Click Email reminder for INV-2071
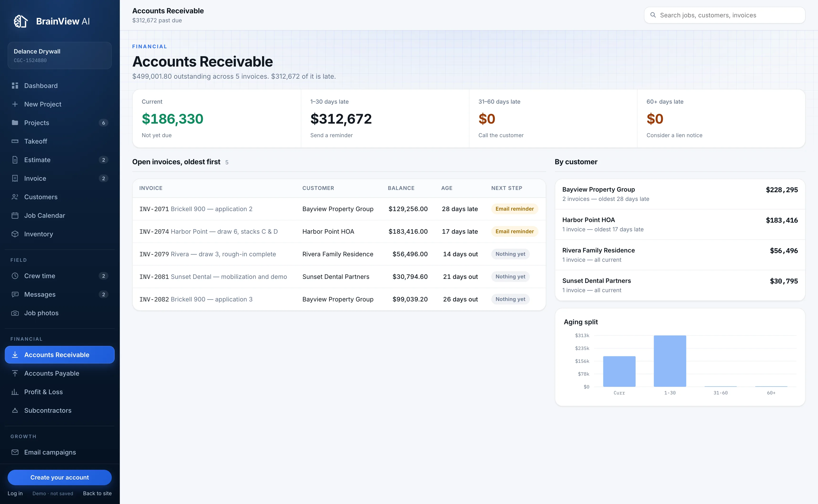Image resolution: width=818 pixels, height=504 pixels. (x=514, y=209)
